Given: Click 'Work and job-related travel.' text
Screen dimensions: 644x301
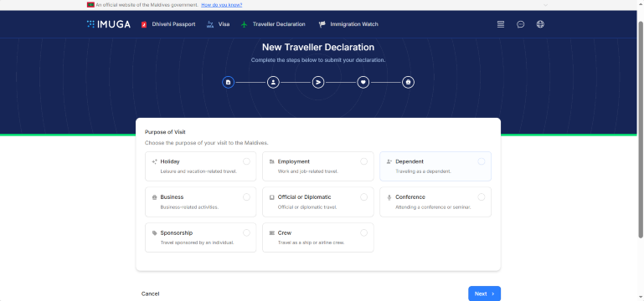Looking at the screenshot, I should tap(308, 171).
